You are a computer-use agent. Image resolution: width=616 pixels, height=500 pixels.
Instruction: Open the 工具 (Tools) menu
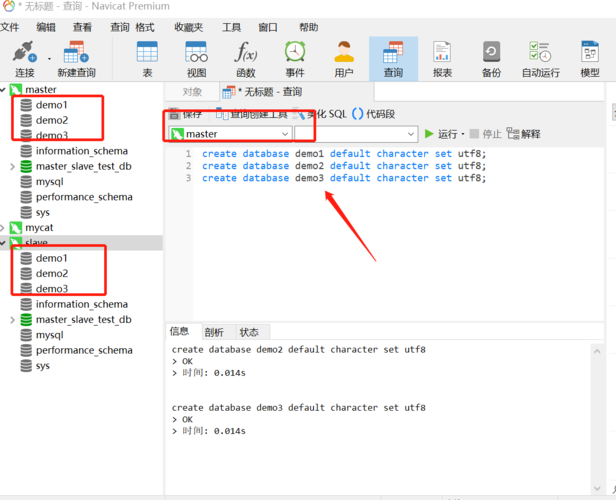coord(231,27)
